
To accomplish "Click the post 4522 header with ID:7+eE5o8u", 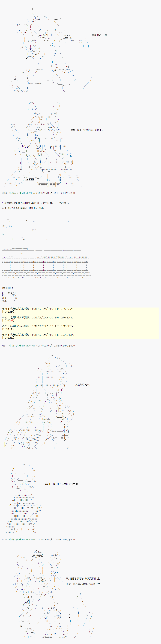I will pyautogui.click(x=38, y=318).
